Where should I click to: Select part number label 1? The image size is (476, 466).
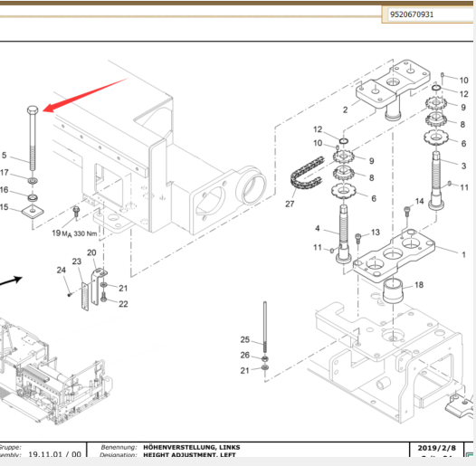coord(463,254)
